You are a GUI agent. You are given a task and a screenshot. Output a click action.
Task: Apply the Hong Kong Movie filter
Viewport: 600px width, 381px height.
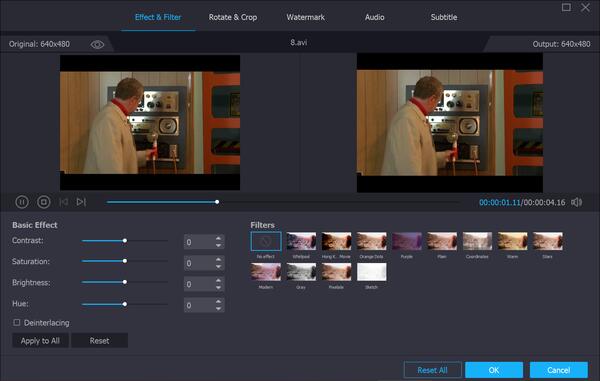tap(336, 241)
